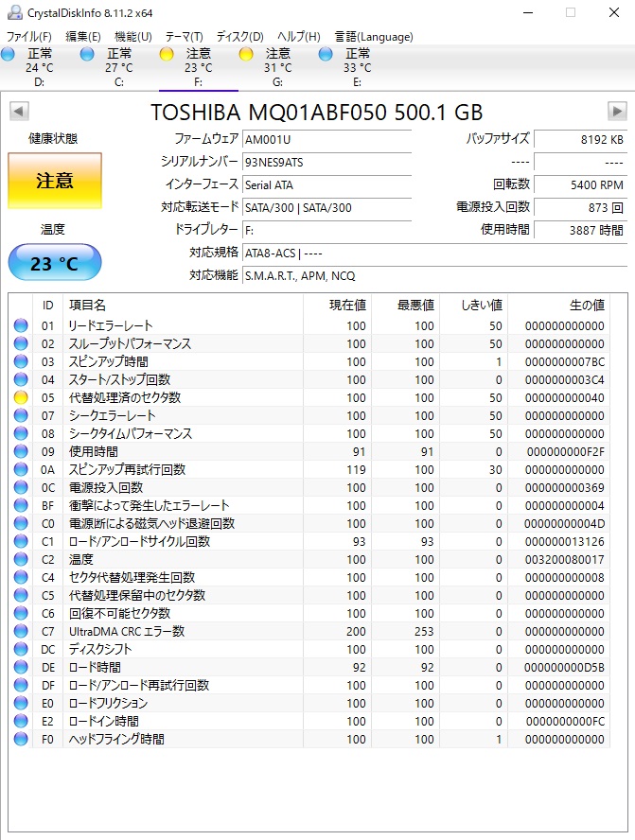Click blue status icon for attribute C7 UltraDMA CRC
This screenshot has height=840, width=635.
(21, 631)
